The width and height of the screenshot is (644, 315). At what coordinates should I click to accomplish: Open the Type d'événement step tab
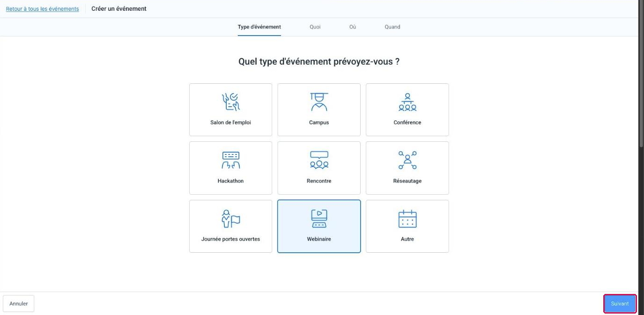pos(259,27)
